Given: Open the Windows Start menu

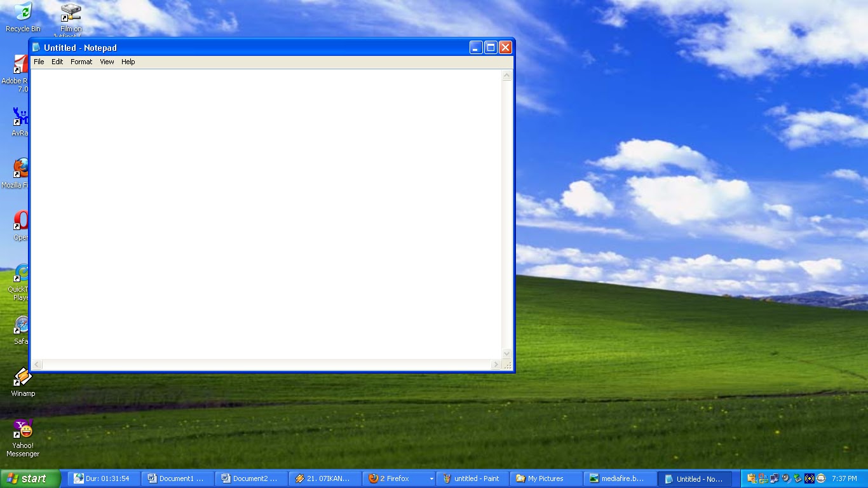Looking at the screenshot, I should point(30,478).
